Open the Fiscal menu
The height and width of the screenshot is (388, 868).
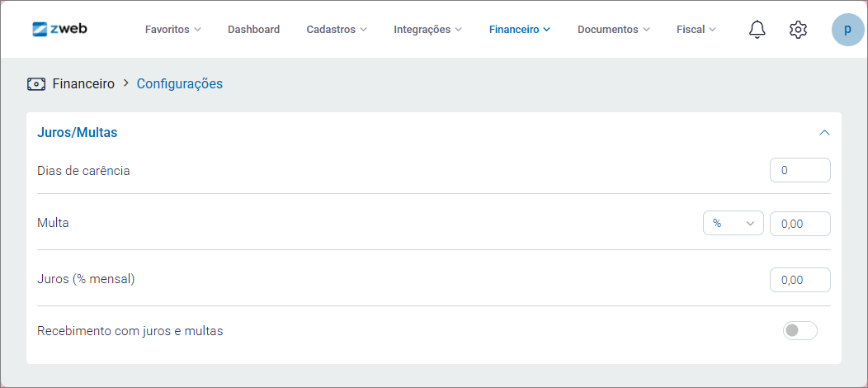(696, 30)
